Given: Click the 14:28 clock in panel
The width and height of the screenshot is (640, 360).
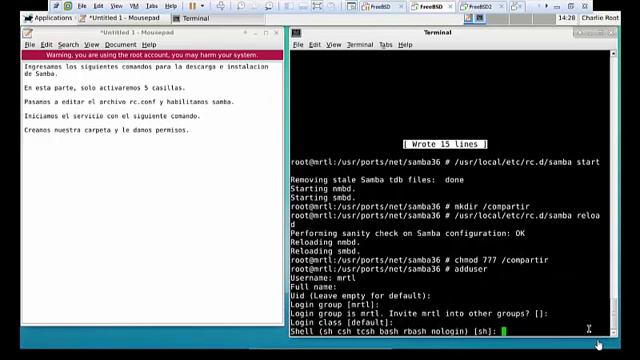Looking at the screenshot, I should click(567, 18).
